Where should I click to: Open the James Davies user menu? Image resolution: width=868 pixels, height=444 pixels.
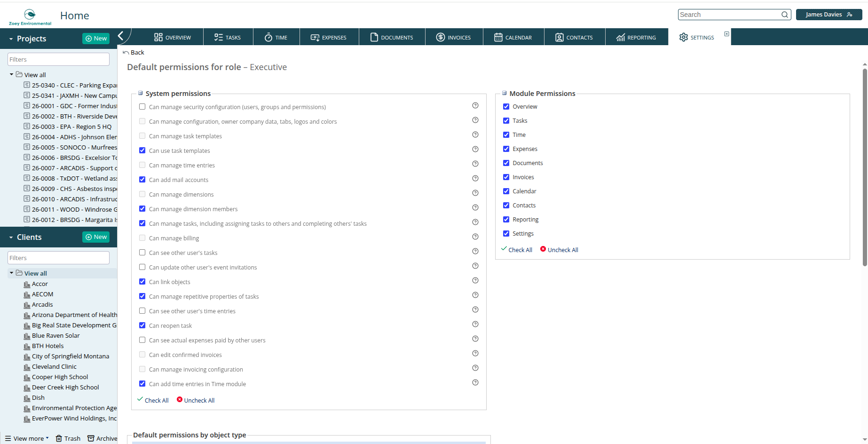pos(829,15)
